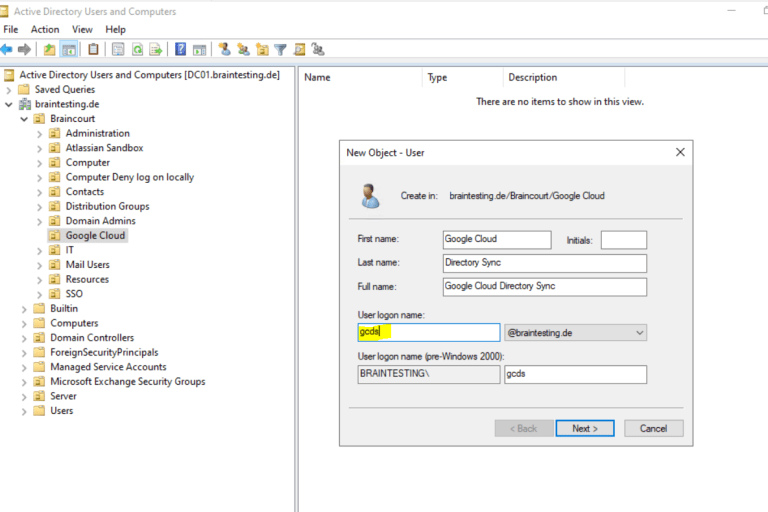The height and width of the screenshot is (512, 768).
Task: Click the Cancel button in dialog
Action: tap(653, 428)
